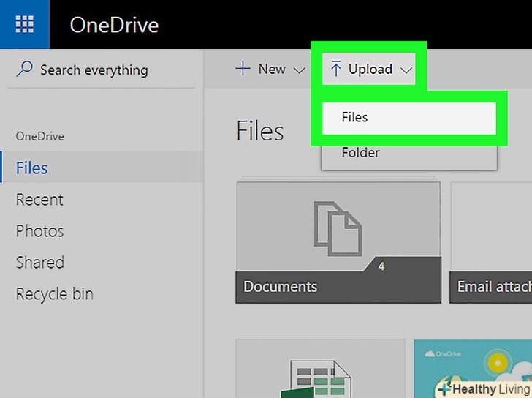Open Shared in the sidebar
Screen dimensions: 532x398
tap(40, 263)
